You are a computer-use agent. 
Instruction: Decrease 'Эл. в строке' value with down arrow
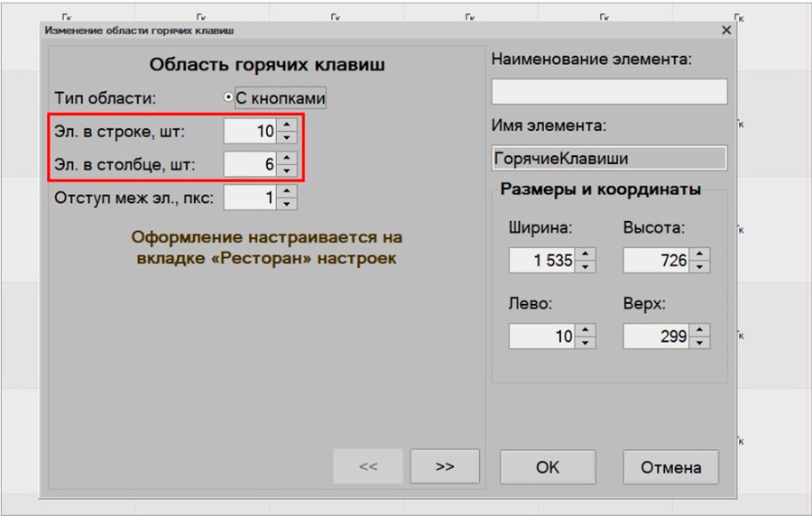pos(287,138)
